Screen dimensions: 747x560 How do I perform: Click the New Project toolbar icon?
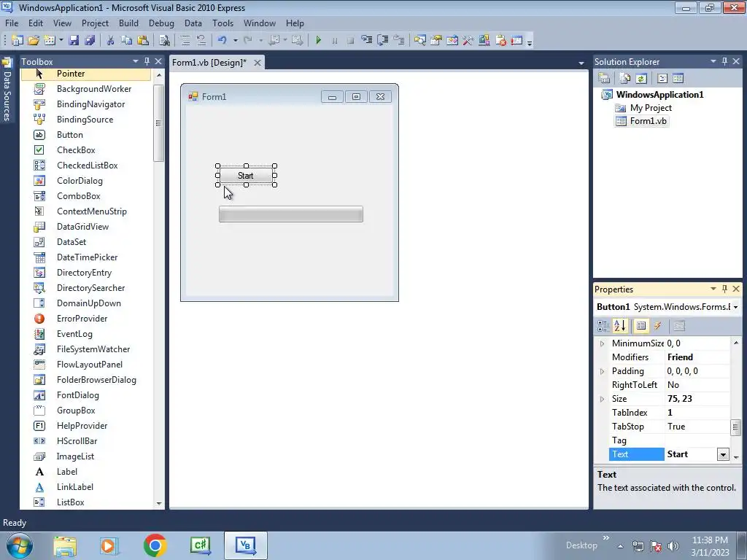pos(18,41)
